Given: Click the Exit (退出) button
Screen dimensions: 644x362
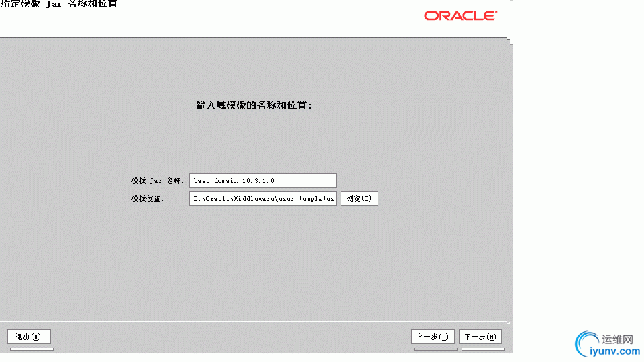Looking at the screenshot, I should [x=29, y=337].
